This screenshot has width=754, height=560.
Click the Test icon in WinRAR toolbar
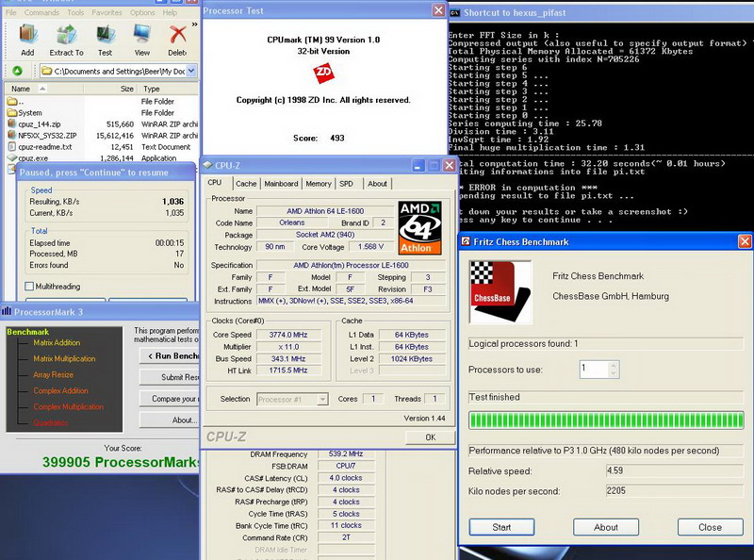pos(106,35)
